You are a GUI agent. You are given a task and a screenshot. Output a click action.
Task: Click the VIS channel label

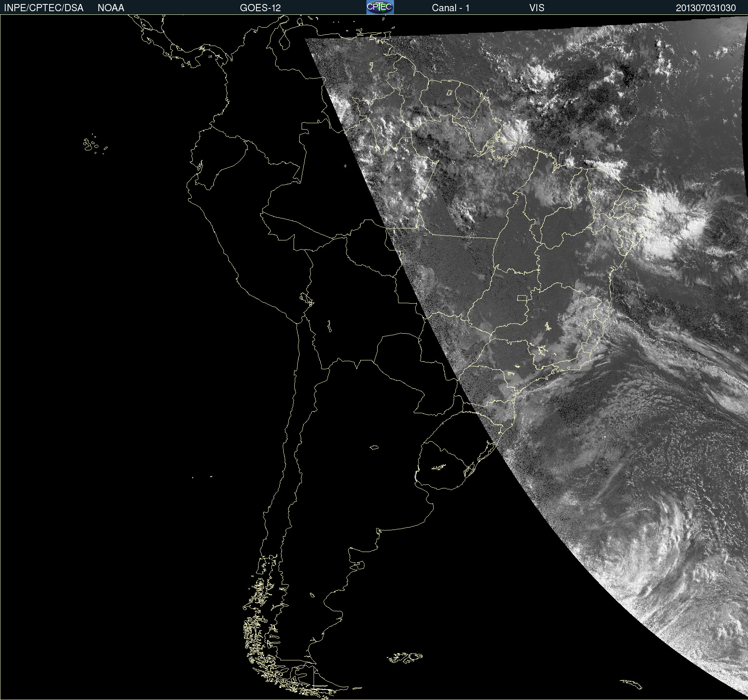537,8
